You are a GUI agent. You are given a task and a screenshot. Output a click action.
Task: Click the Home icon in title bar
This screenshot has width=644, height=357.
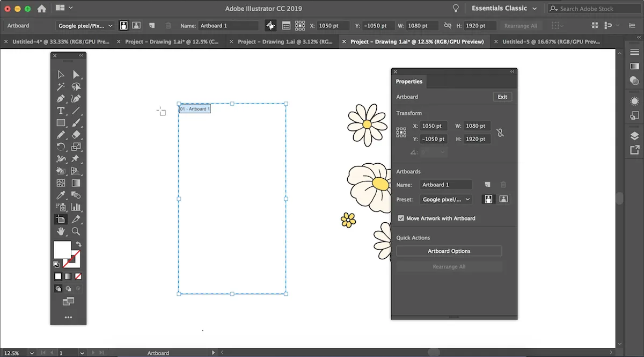(x=41, y=9)
